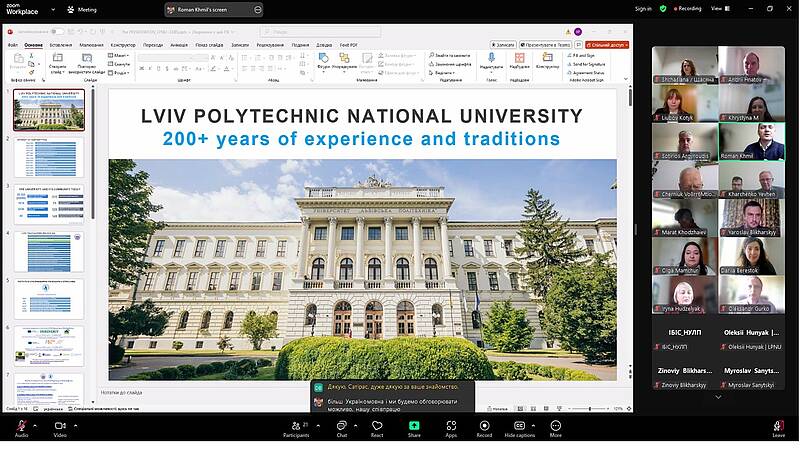
Task: Click the Sign in link
Action: pyautogui.click(x=643, y=9)
